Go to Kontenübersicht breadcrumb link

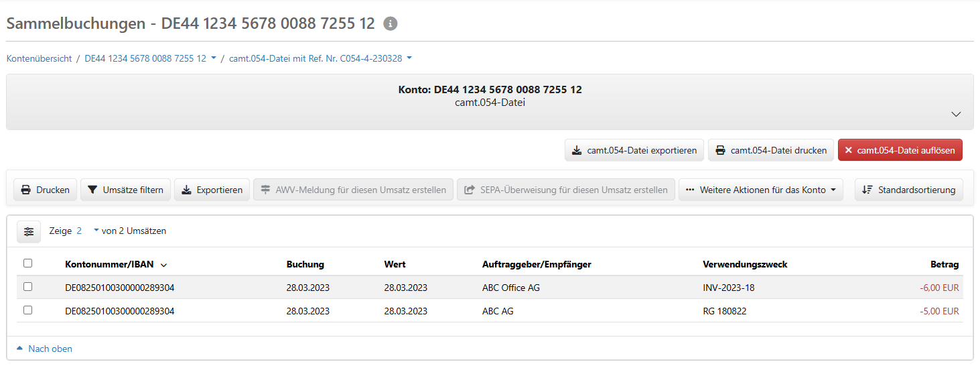pos(39,58)
